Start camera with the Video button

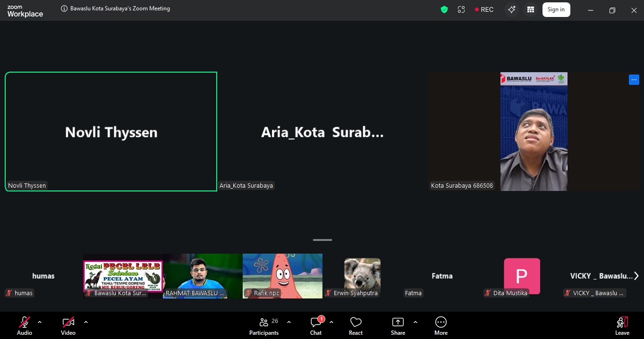pyautogui.click(x=68, y=325)
